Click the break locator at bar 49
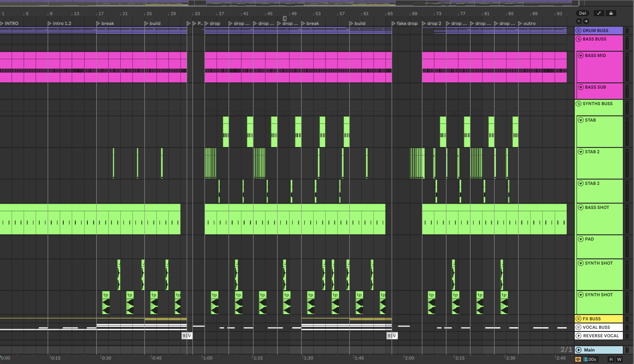The height and width of the screenshot is (364, 634). point(311,23)
